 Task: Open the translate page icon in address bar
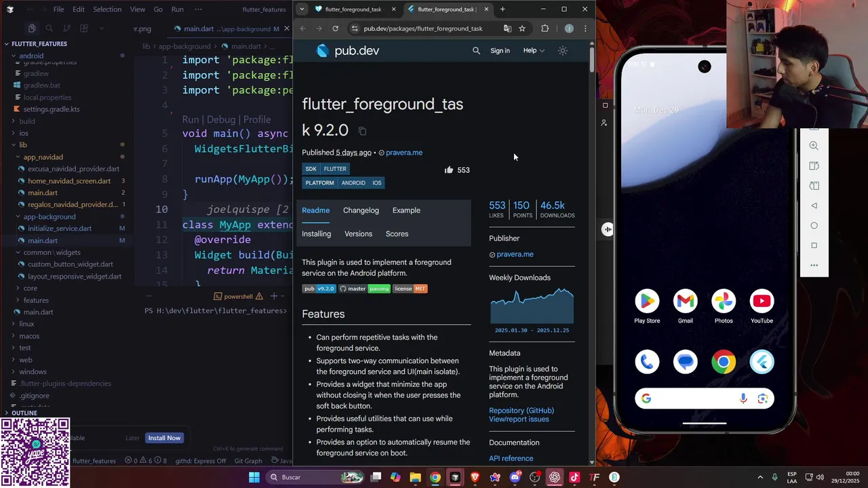click(507, 28)
